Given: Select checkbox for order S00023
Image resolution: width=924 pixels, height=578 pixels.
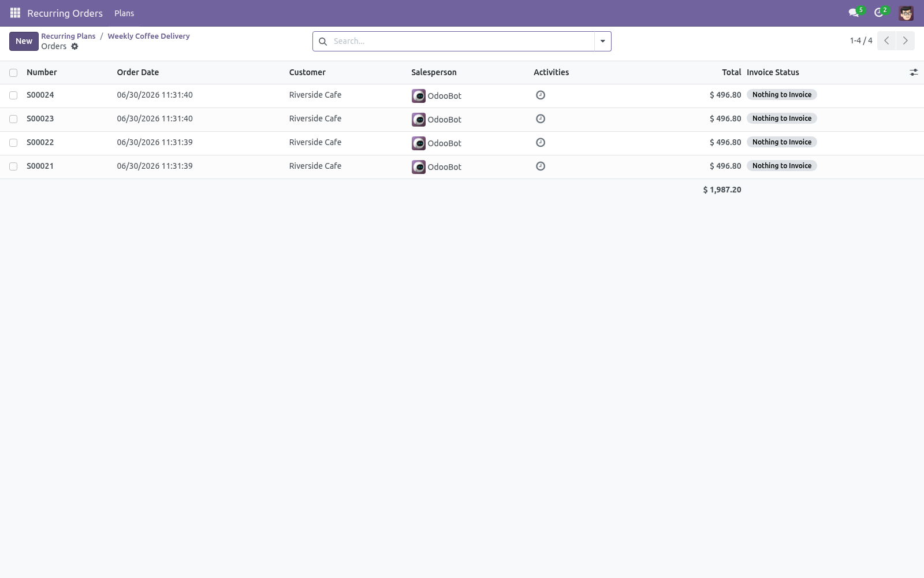Looking at the screenshot, I should [13, 119].
